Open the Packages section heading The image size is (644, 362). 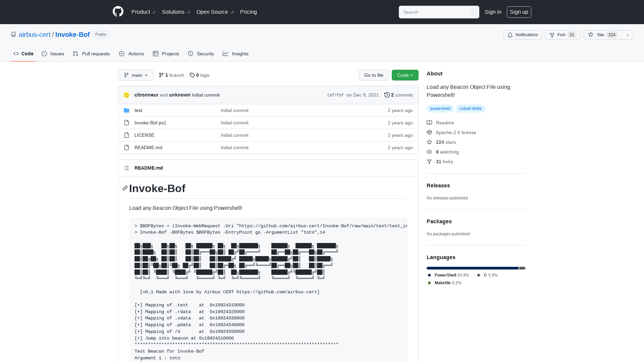click(439, 221)
